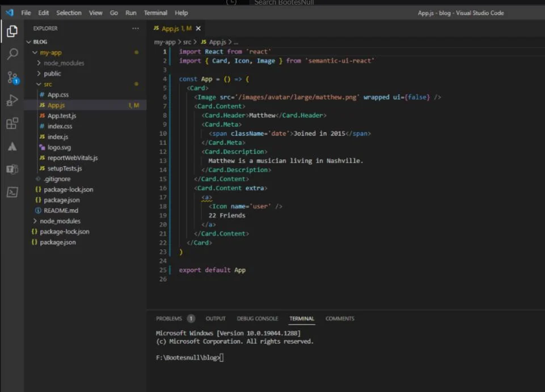Switch to the Debug Console tab
The height and width of the screenshot is (392, 545).
257,319
